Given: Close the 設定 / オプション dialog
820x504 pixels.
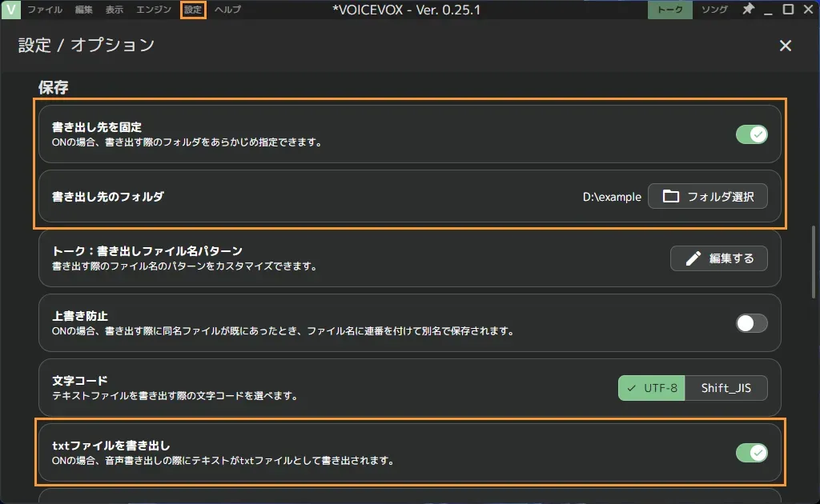Looking at the screenshot, I should (785, 46).
